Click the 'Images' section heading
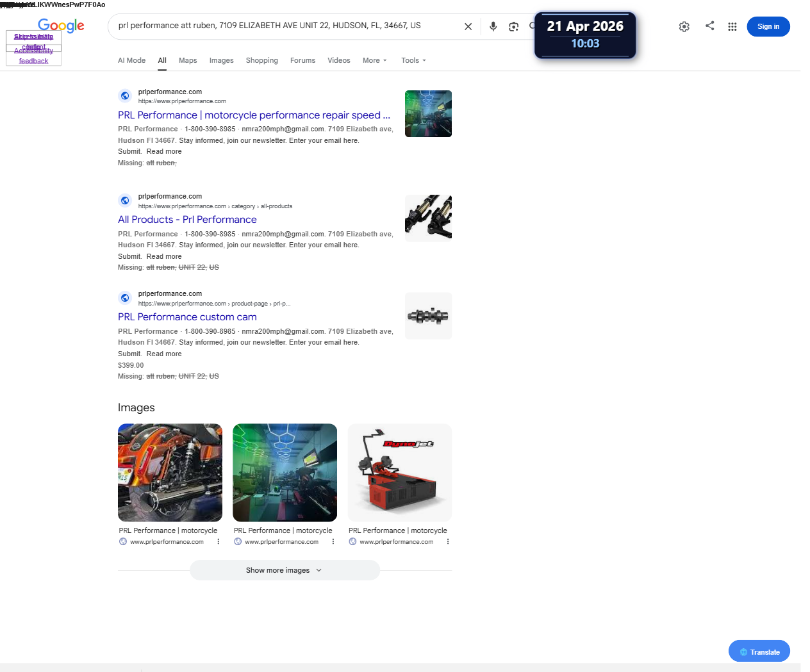 click(136, 407)
